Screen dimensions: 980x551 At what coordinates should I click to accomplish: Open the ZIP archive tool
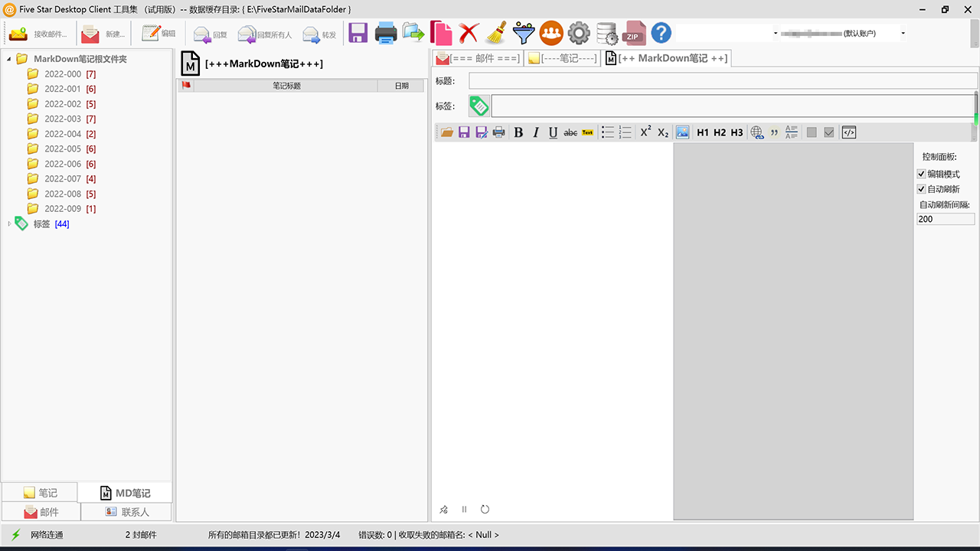tap(633, 33)
